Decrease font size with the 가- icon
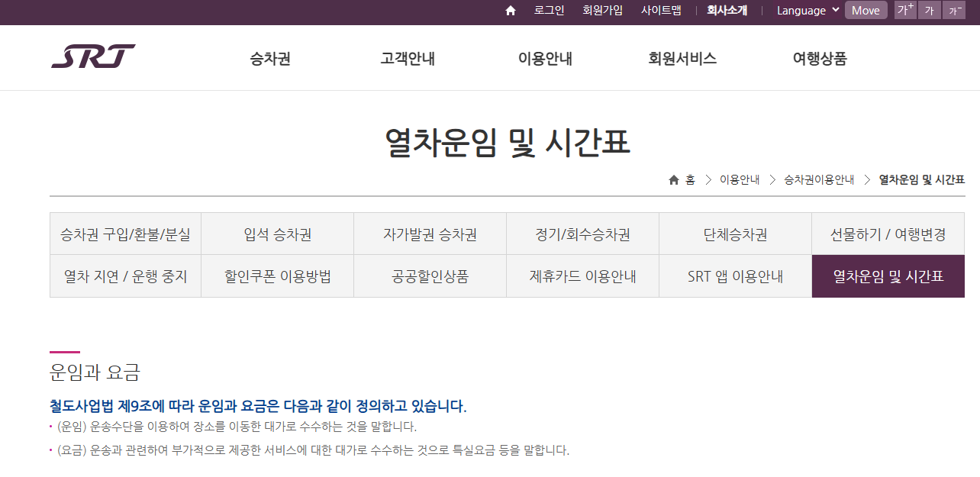This screenshot has height=477, width=980. tap(955, 10)
